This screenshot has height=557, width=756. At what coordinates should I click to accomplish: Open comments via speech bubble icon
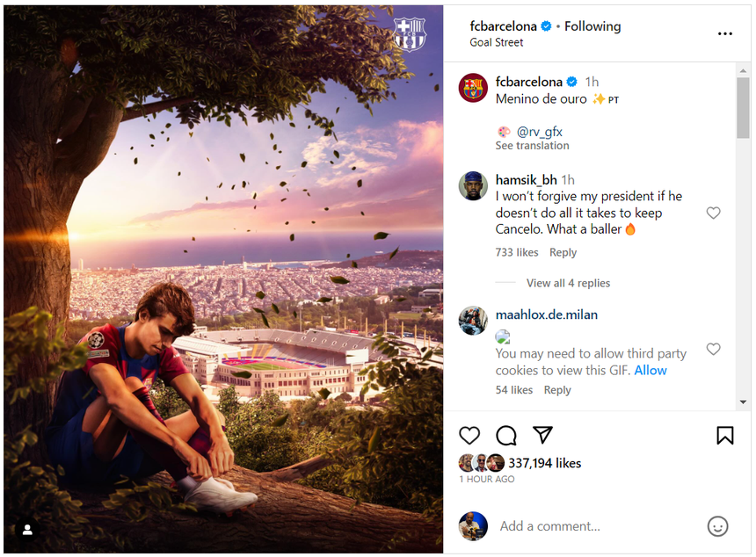(506, 435)
